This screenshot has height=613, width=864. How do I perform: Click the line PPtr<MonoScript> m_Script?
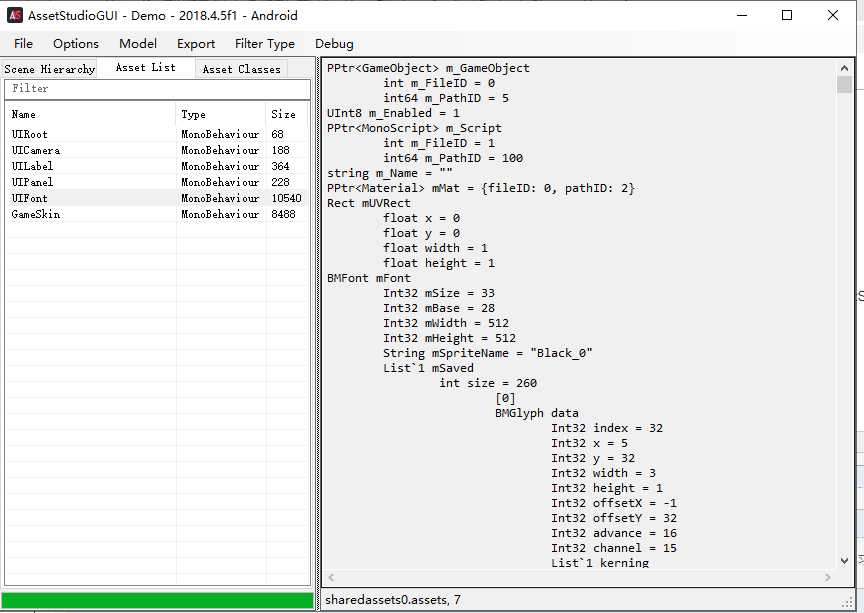coord(414,128)
